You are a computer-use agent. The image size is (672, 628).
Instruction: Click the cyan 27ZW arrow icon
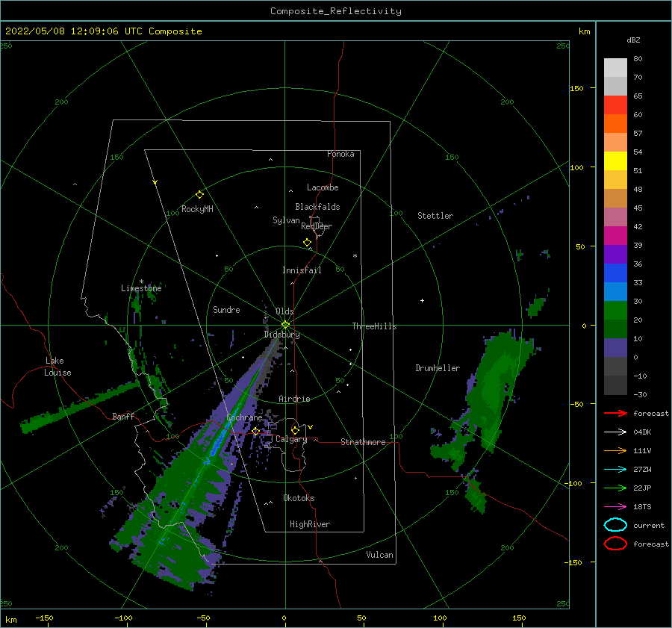click(x=615, y=470)
